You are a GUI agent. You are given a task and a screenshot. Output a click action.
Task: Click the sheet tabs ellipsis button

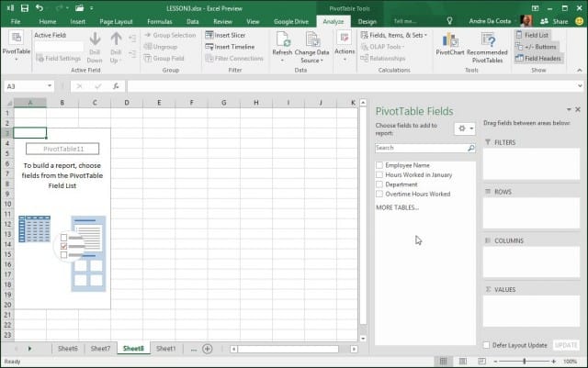(194, 350)
